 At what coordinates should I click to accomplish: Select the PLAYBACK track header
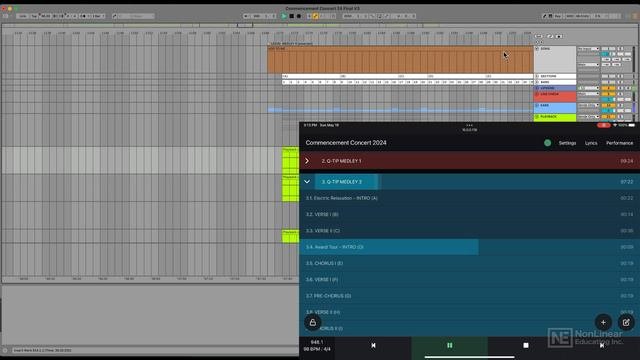pos(555,118)
